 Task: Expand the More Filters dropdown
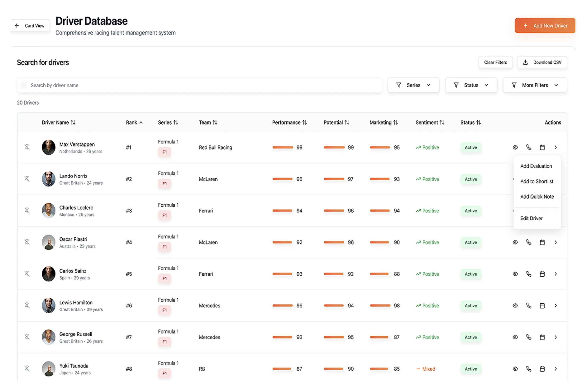point(535,85)
